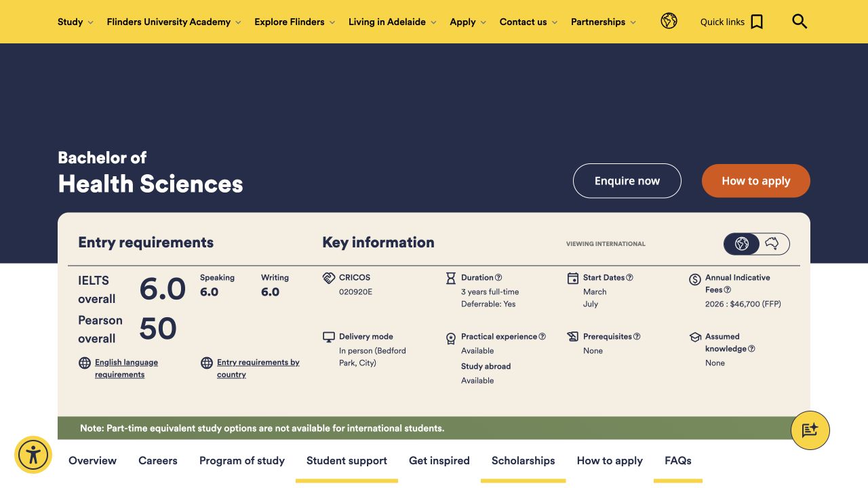The height and width of the screenshot is (488, 868).
Task: Click the CRICOS code 020920E
Action: click(x=356, y=292)
